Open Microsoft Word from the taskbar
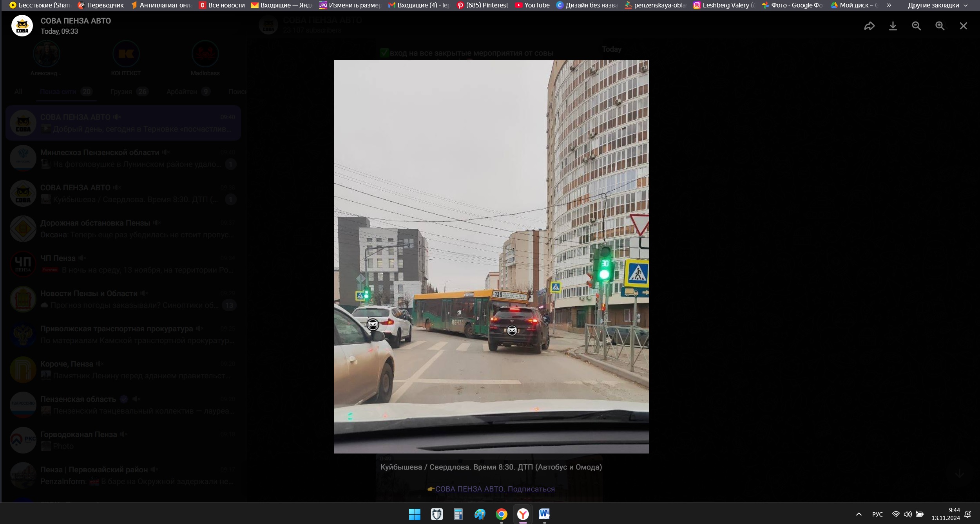 click(x=544, y=514)
